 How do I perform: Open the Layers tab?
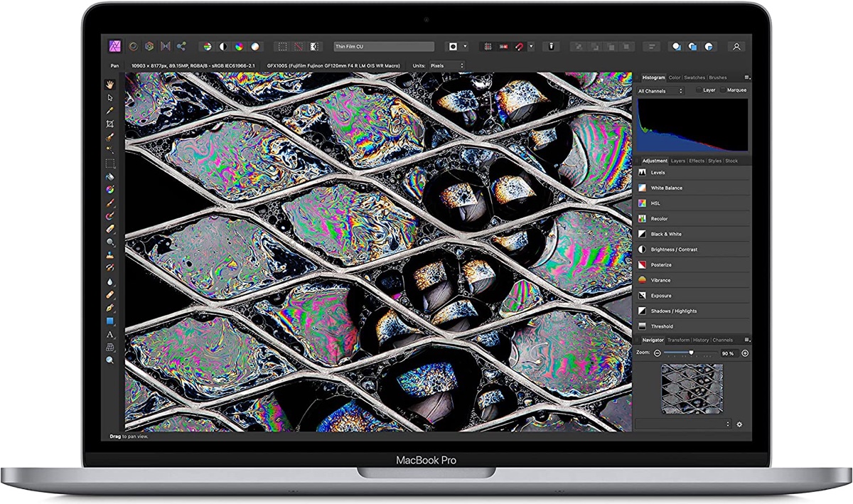pyautogui.click(x=678, y=161)
